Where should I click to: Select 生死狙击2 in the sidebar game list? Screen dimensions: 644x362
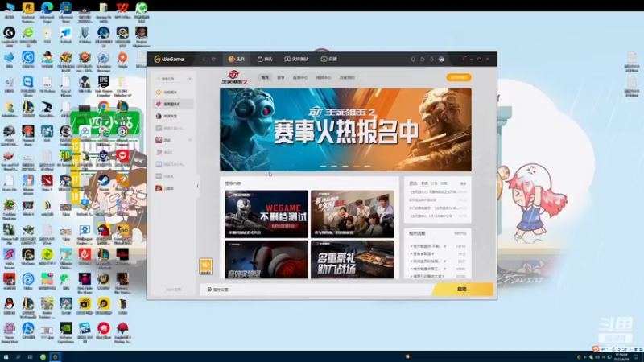(x=173, y=105)
